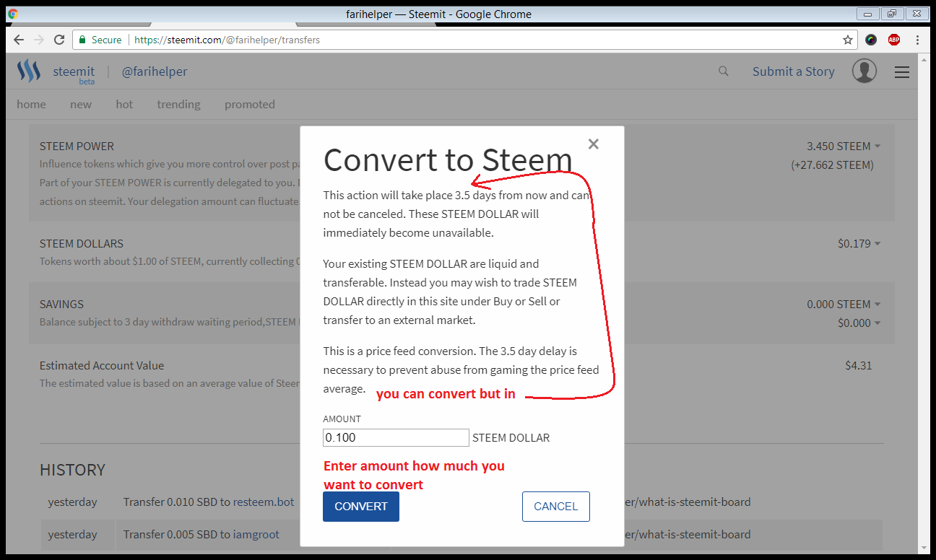936x560 pixels.
Task: Click Transfer 0.010 SBD history row
Action: (x=209, y=502)
